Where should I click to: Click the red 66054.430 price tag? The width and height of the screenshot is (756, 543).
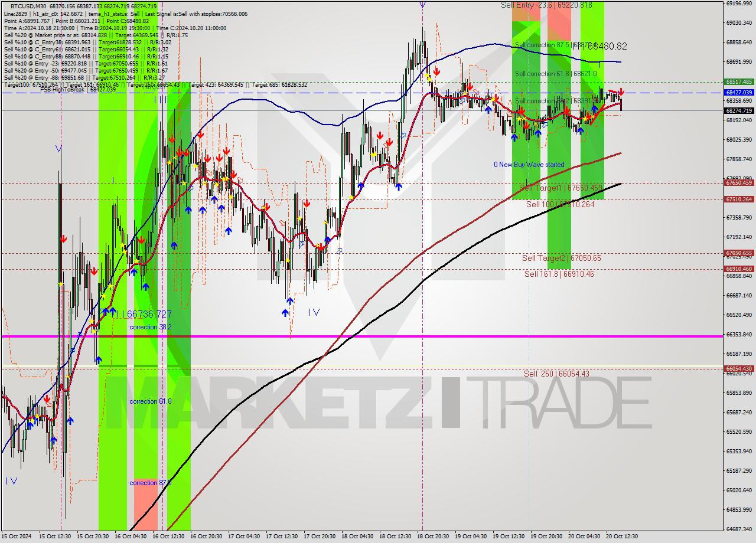738,368
